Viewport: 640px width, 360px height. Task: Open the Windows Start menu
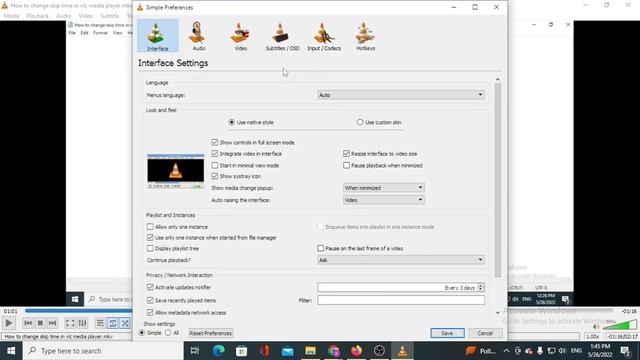pyautogui.click(x=11, y=351)
